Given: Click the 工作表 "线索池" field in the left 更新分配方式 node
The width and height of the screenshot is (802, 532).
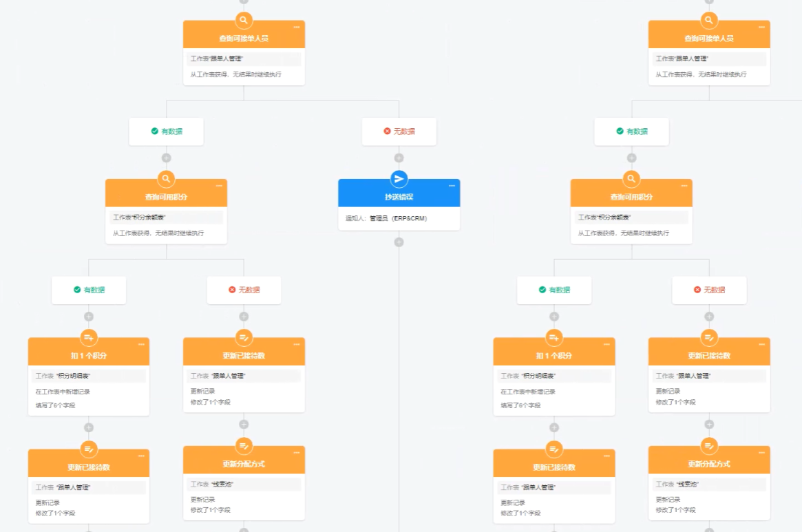Looking at the screenshot, I should [244, 485].
